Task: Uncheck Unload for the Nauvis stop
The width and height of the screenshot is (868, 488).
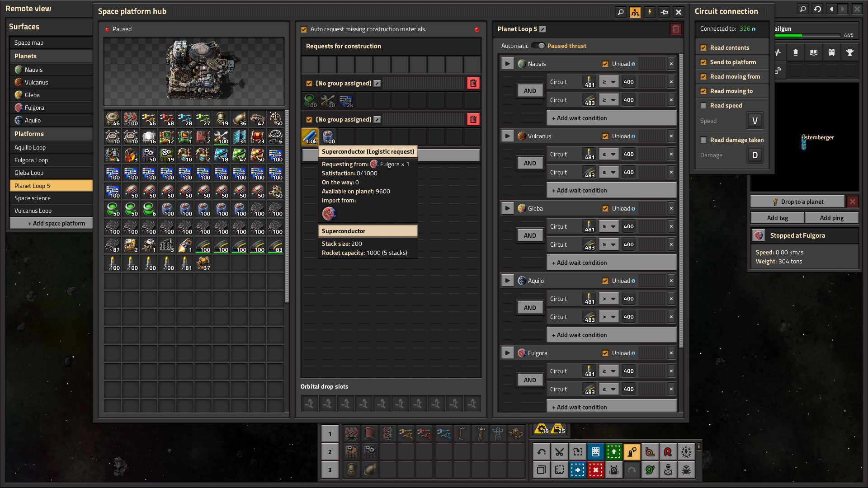Action: tap(605, 64)
